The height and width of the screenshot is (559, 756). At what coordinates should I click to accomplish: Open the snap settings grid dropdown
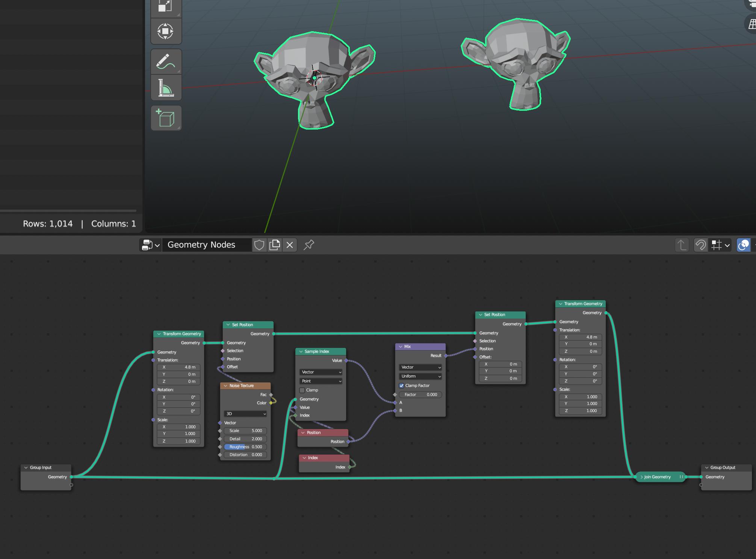(720, 245)
